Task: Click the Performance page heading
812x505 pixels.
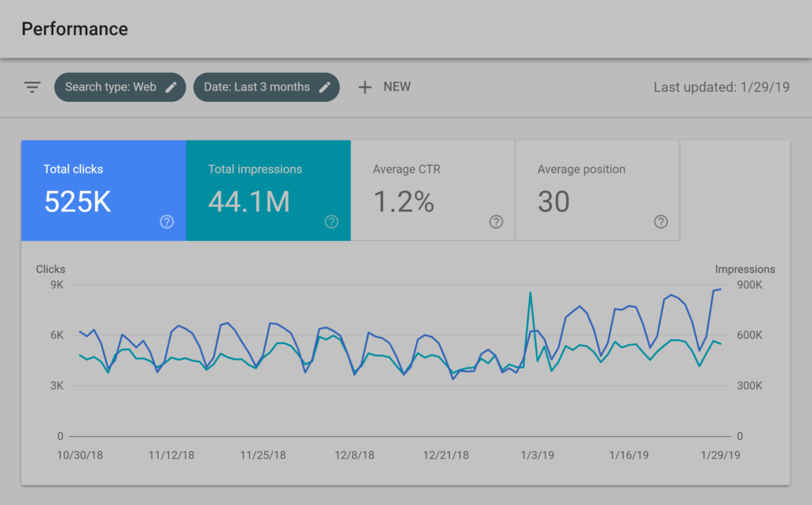Action: coord(75,29)
